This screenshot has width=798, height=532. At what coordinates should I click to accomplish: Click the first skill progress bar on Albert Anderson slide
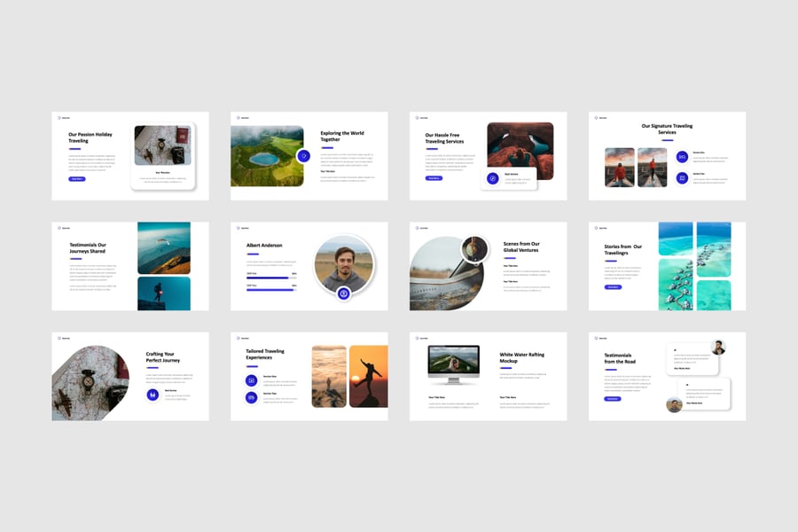click(x=268, y=278)
